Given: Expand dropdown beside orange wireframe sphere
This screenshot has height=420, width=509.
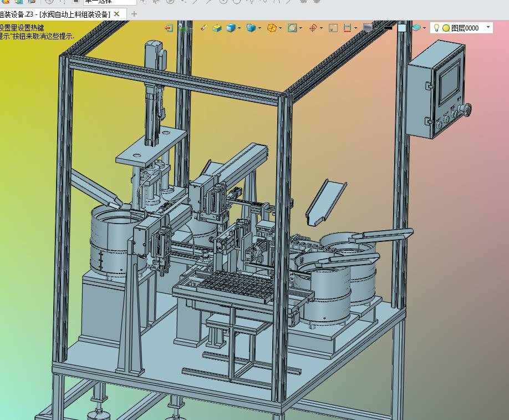Looking at the screenshot, I should coord(280,28).
